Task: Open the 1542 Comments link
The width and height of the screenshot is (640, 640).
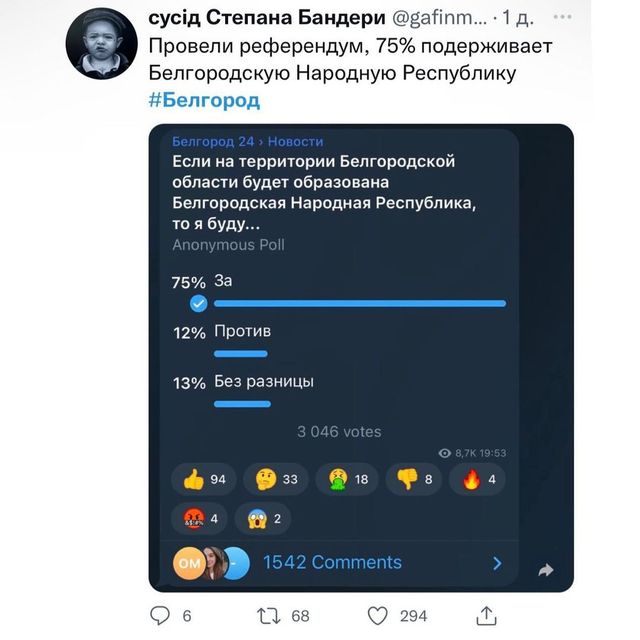Action: 332,563
